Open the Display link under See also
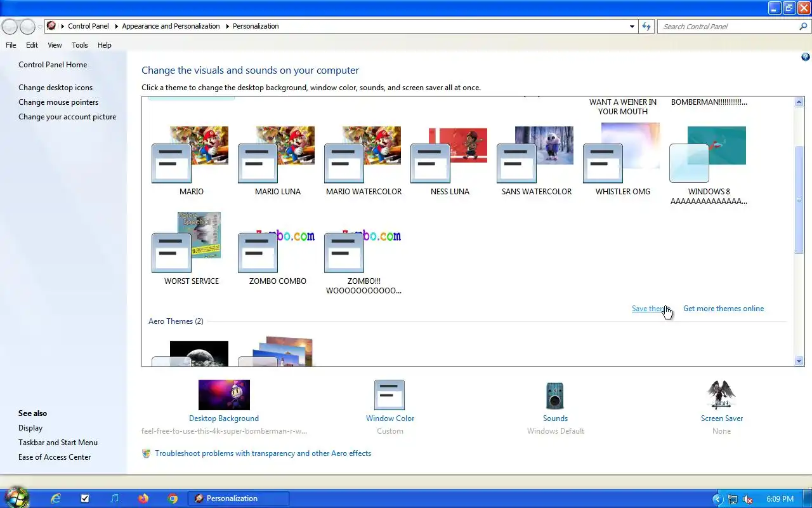This screenshot has height=508, width=812. pyautogui.click(x=30, y=428)
